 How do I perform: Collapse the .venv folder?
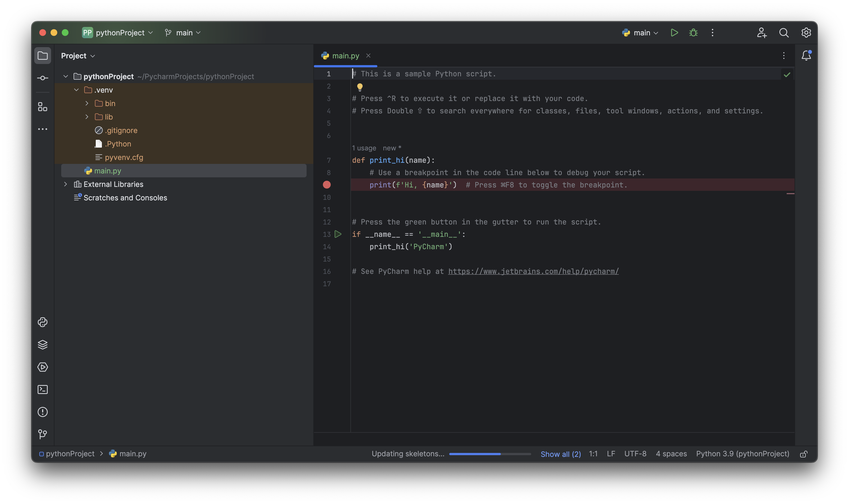(76, 90)
